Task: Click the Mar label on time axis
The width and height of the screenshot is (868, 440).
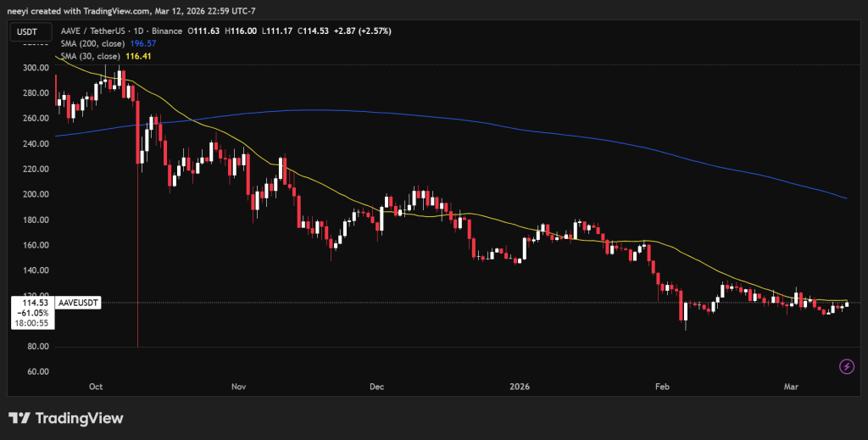Action: (791, 387)
